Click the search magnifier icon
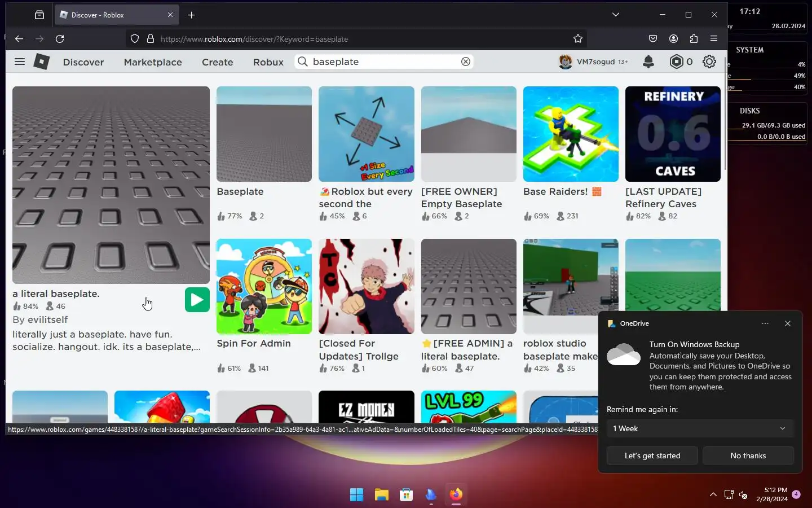 303,62
